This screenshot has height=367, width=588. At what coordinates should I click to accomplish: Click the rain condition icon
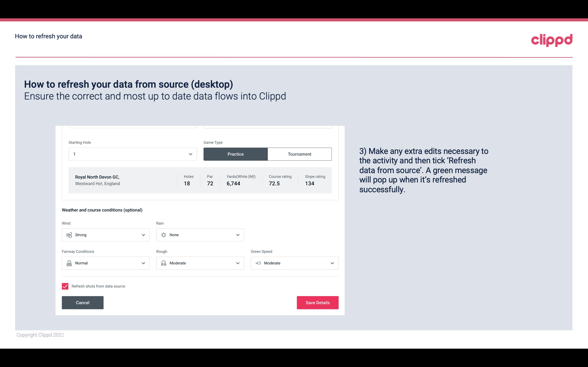[163, 235]
